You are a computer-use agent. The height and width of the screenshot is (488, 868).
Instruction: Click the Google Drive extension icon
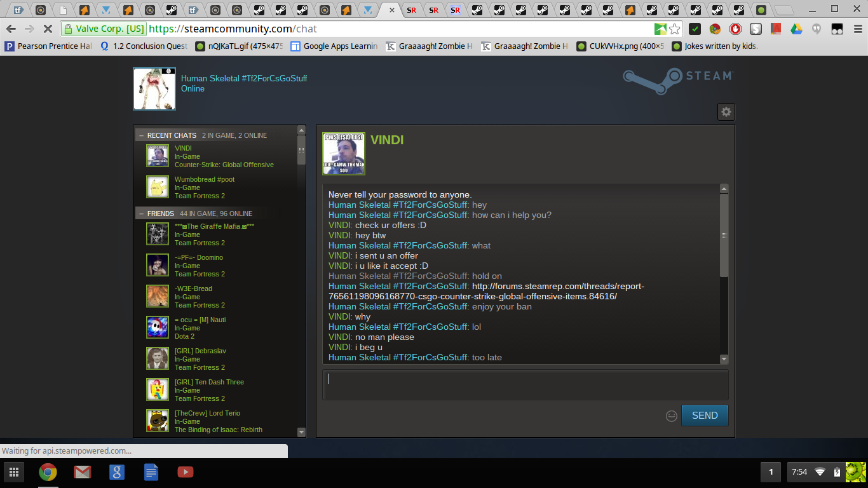click(x=796, y=29)
